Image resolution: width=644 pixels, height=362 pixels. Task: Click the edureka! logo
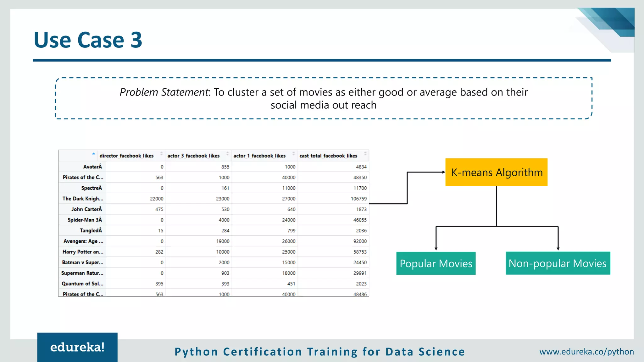(77, 347)
